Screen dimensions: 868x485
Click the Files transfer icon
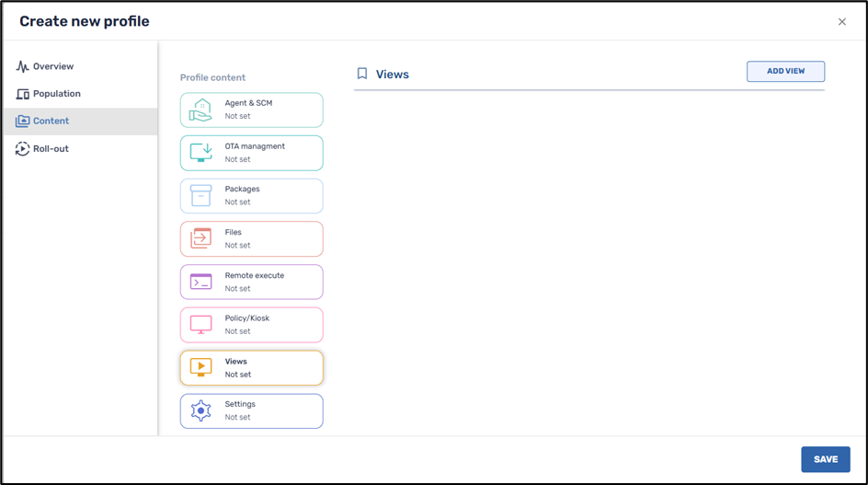[x=200, y=238]
